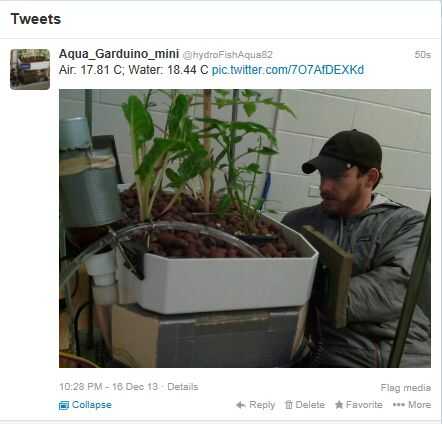This screenshot has width=442, height=424.
Task: Click the Favorite star icon
Action: click(x=339, y=405)
